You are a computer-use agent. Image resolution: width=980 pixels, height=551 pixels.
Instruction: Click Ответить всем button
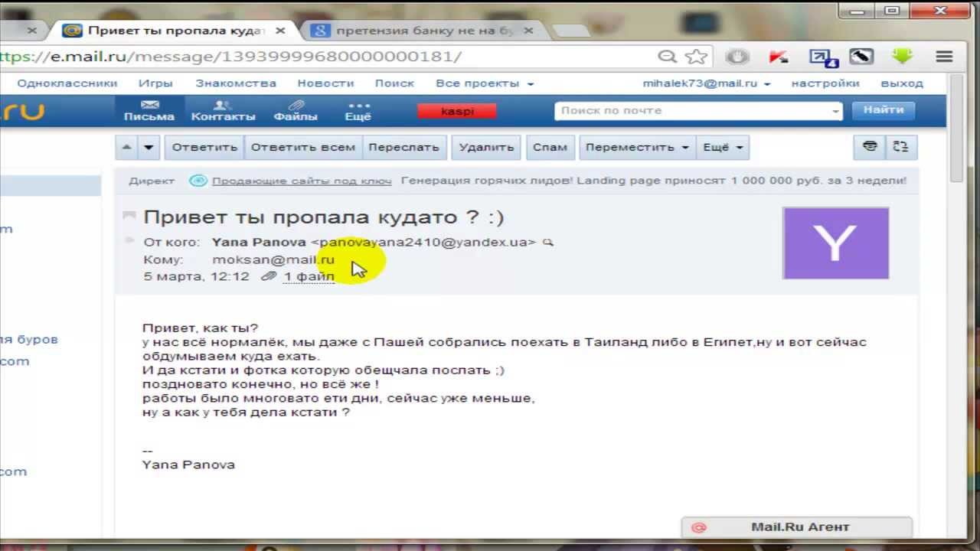[x=303, y=147]
